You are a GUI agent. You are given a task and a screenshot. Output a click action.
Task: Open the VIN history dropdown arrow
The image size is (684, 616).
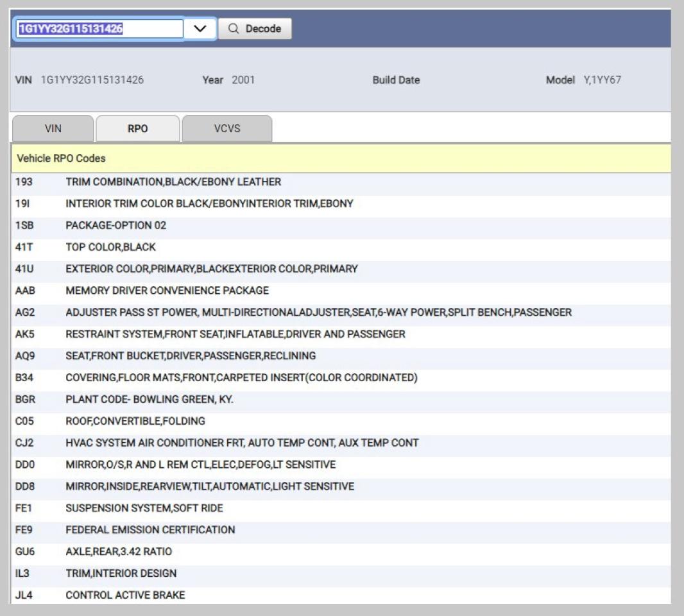tap(200, 29)
